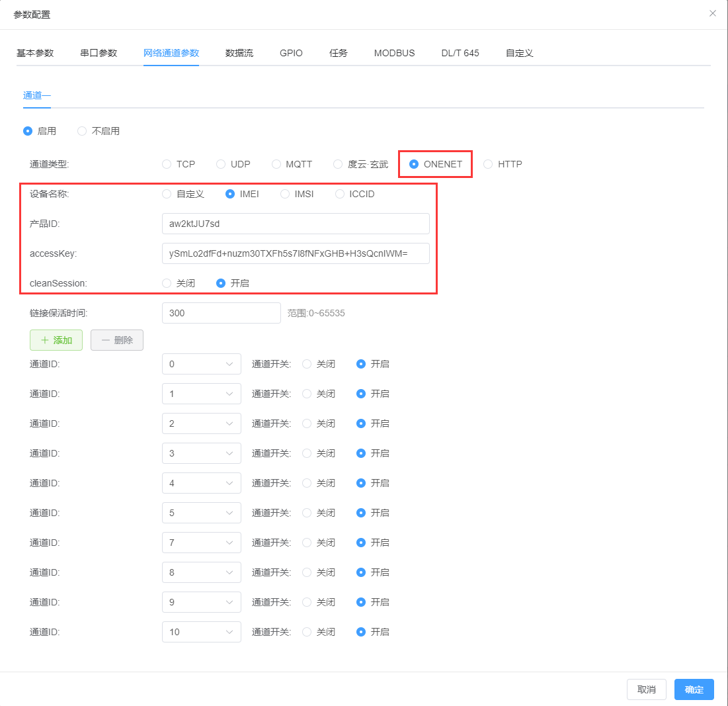Click inside the accessKey input field
This screenshot has width=728, height=706.
click(296, 253)
